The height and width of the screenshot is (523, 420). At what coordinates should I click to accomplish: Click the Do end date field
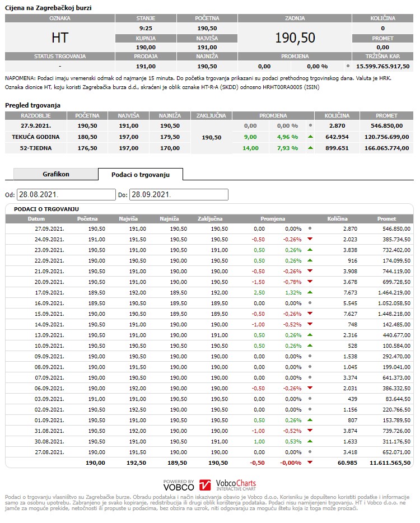pos(179,194)
